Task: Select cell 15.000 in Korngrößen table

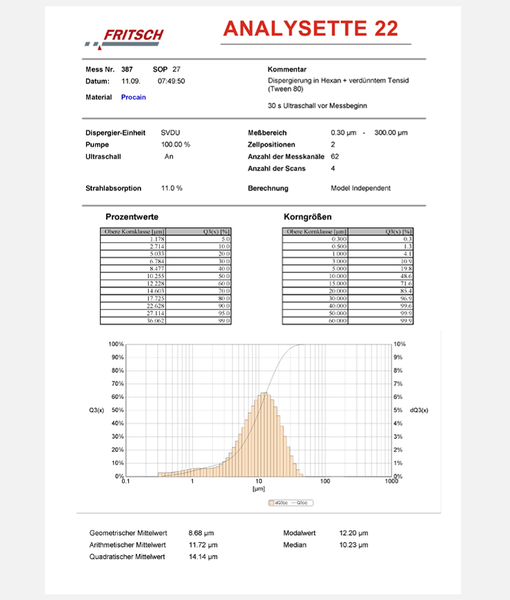Action: pyautogui.click(x=315, y=283)
